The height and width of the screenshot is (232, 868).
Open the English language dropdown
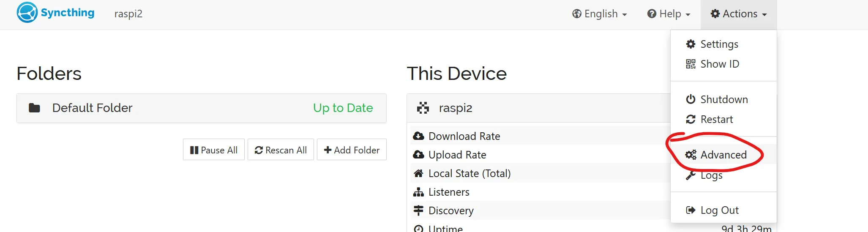pos(600,14)
